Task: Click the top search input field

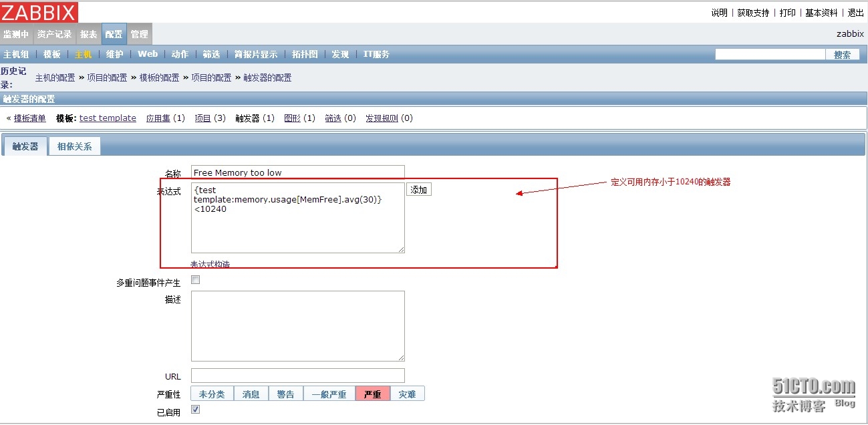Action: 770,54
